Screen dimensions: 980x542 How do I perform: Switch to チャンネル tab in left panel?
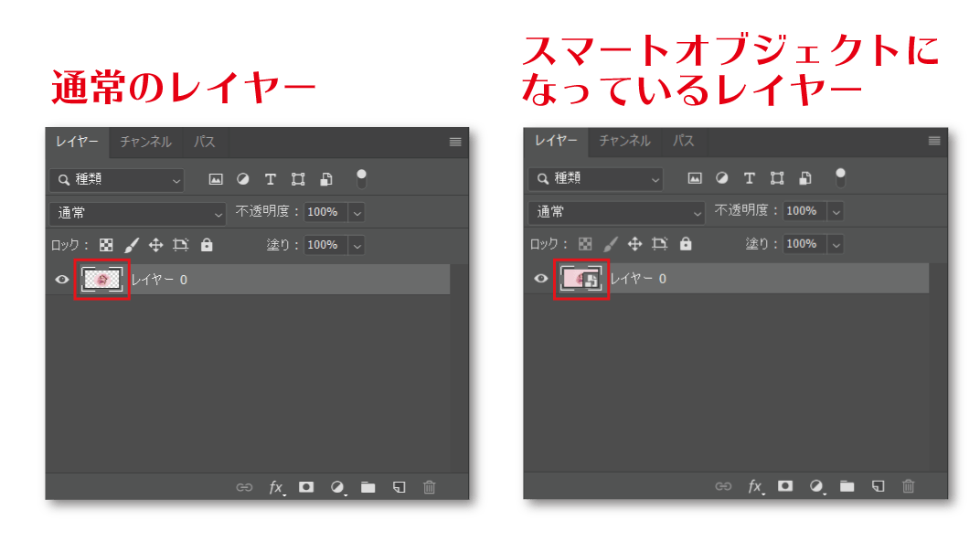pos(145,142)
